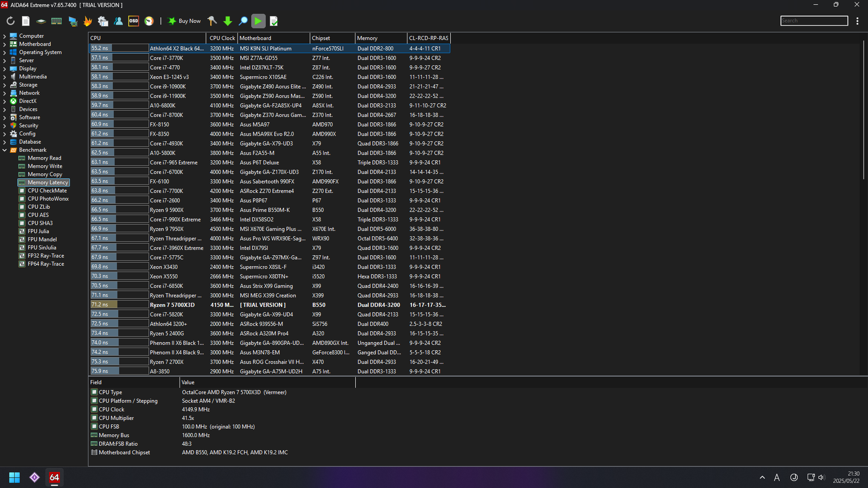Click the Field column header in details pane
868x488 pixels.
[134, 382]
